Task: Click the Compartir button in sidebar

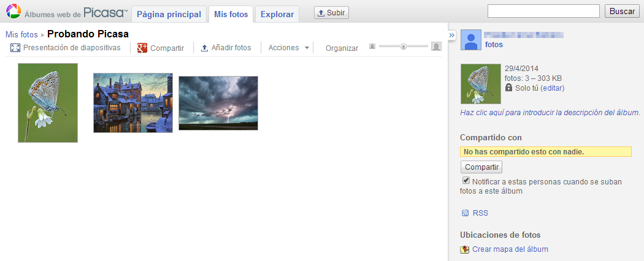Action: [481, 167]
